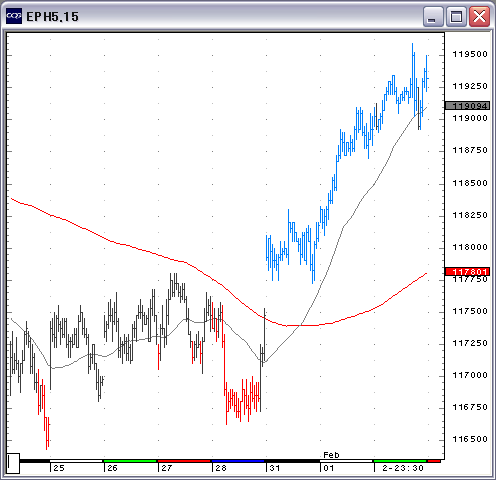Viewport: 496px width, 480px height.
Task: Click the 116750 price axis label
Action: click(x=470, y=407)
